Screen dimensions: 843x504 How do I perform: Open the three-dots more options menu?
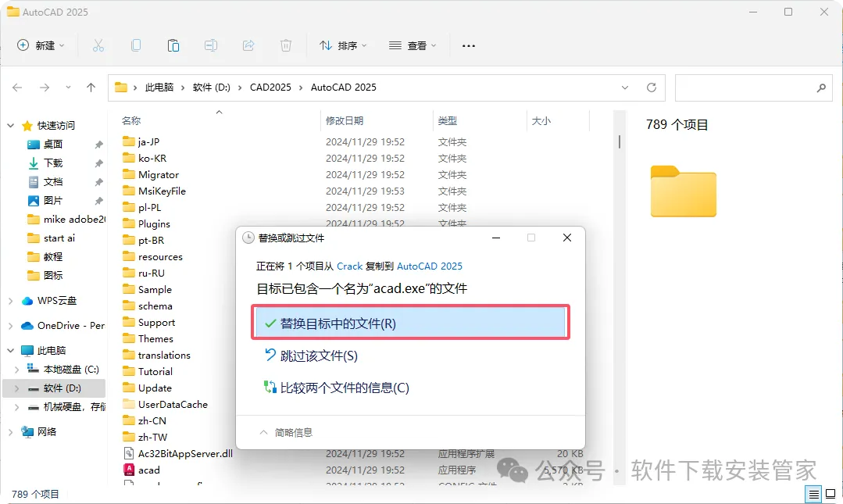point(469,46)
